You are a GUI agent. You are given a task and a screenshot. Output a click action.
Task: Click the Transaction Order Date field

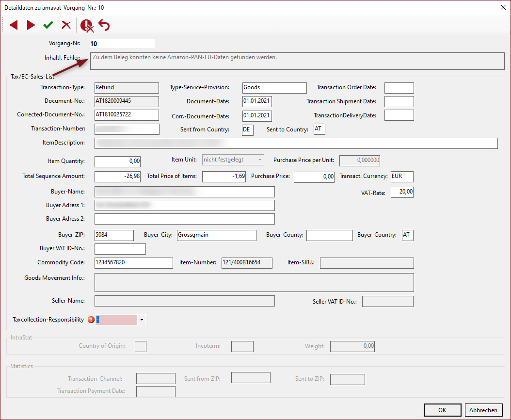coord(399,88)
